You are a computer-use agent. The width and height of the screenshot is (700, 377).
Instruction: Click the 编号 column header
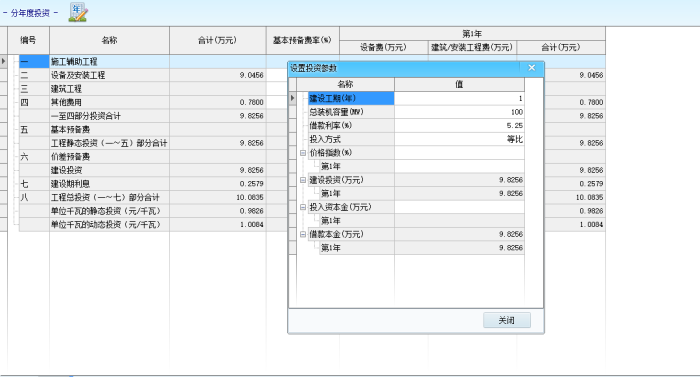click(x=29, y=40)
